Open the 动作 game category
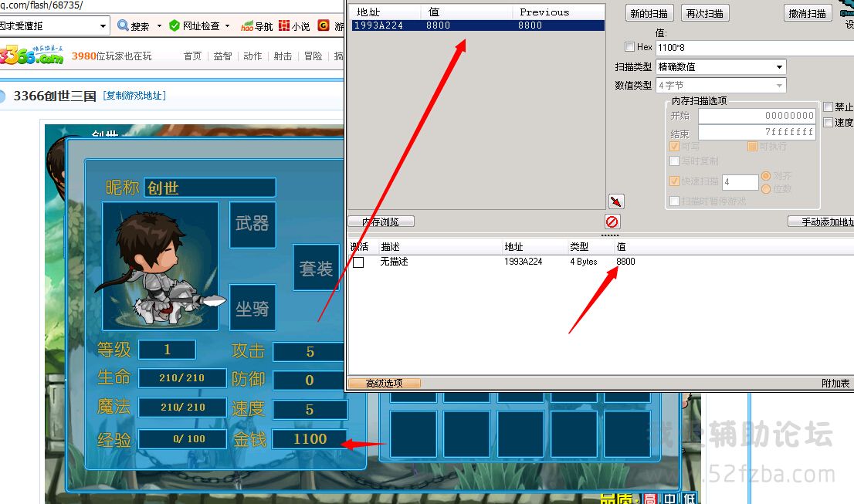The image size is (854, 504). (252, 56)
